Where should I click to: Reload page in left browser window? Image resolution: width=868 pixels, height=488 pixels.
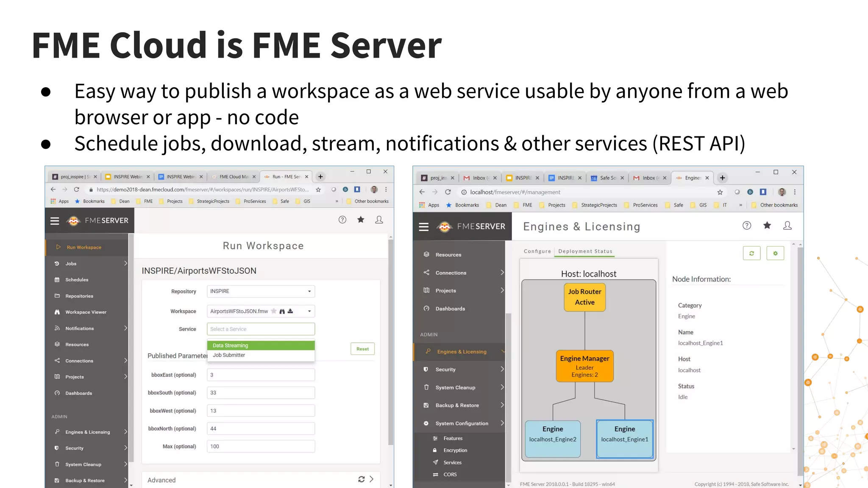76,189
